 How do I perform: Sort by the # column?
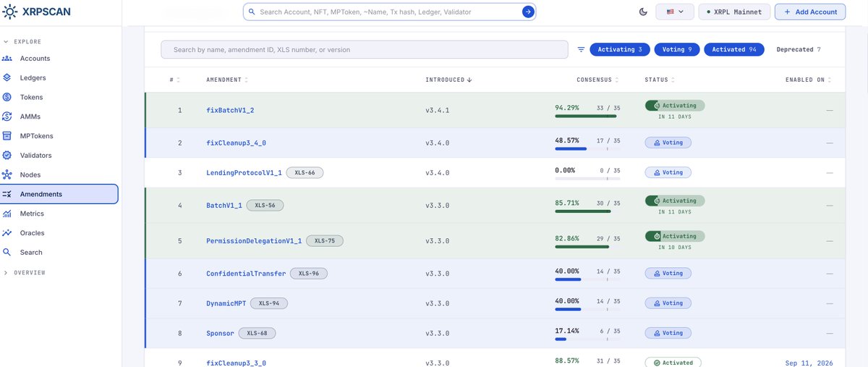pos(174,80)
